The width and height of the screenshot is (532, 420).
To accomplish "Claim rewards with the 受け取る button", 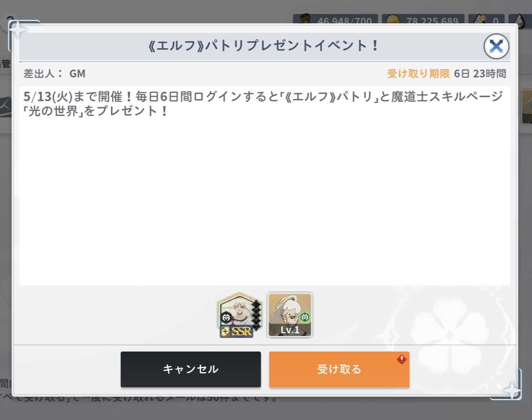I will click(x=339, y=369).
